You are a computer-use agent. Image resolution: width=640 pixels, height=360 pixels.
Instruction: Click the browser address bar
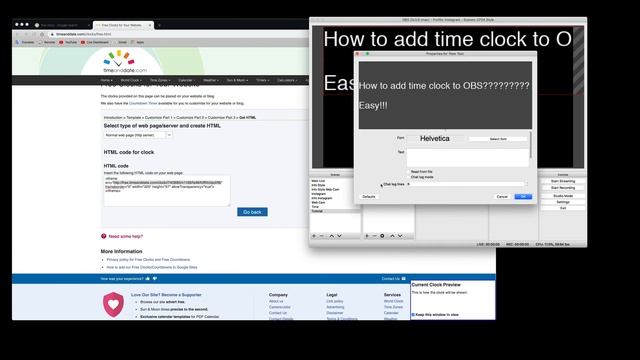point(180,34)
